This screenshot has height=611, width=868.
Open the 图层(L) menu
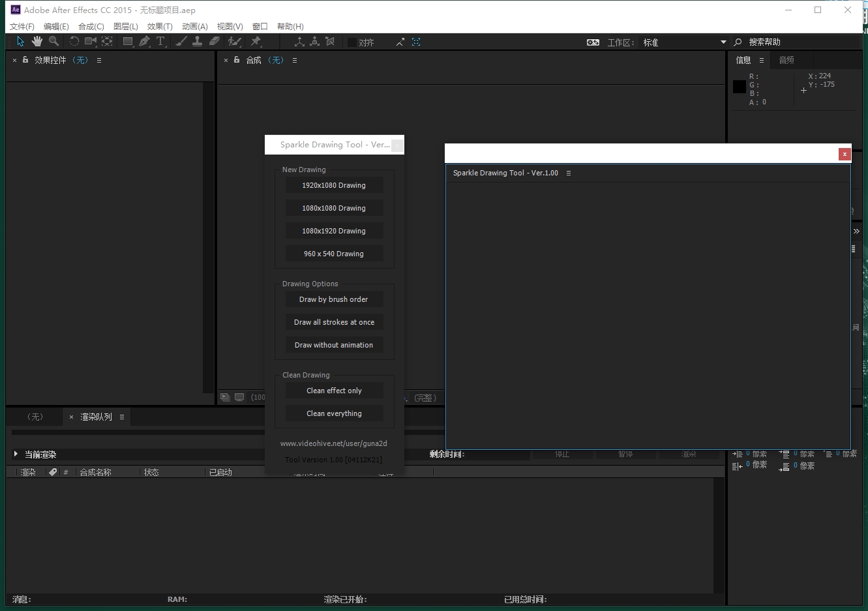click(x=126, y=27)
